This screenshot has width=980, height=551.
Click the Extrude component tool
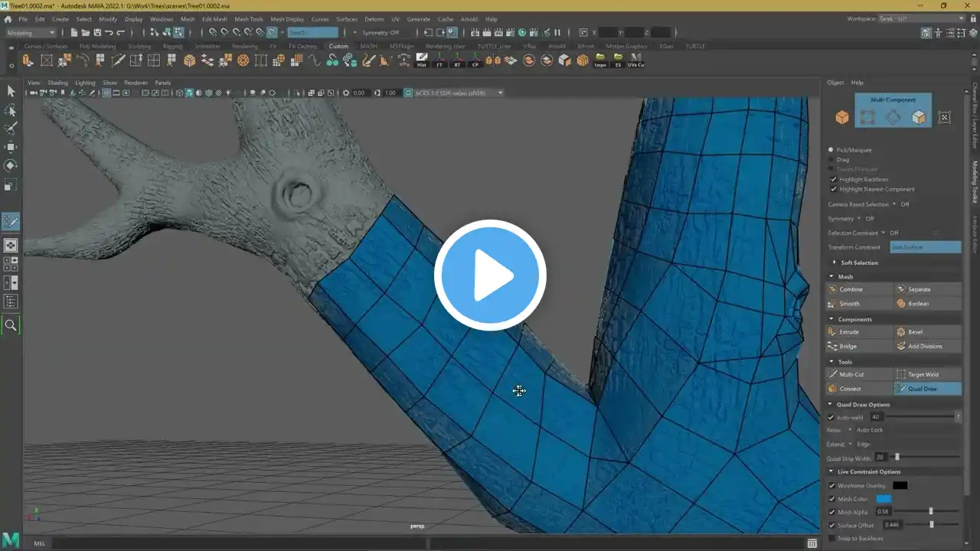pos(859,332)
